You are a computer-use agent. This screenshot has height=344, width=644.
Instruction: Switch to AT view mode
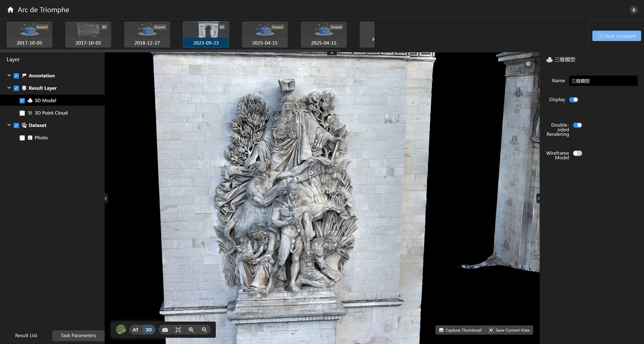pyautogui.click(x=135, y=330)
